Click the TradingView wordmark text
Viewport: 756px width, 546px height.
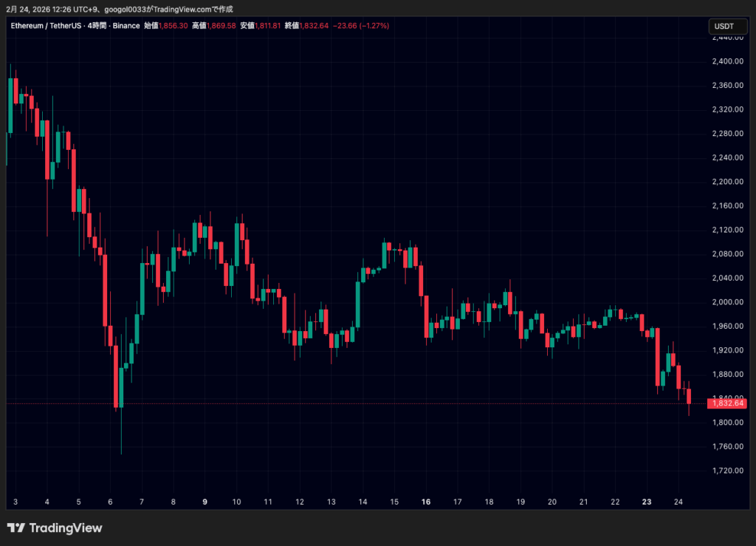click(x=65, y=528)
